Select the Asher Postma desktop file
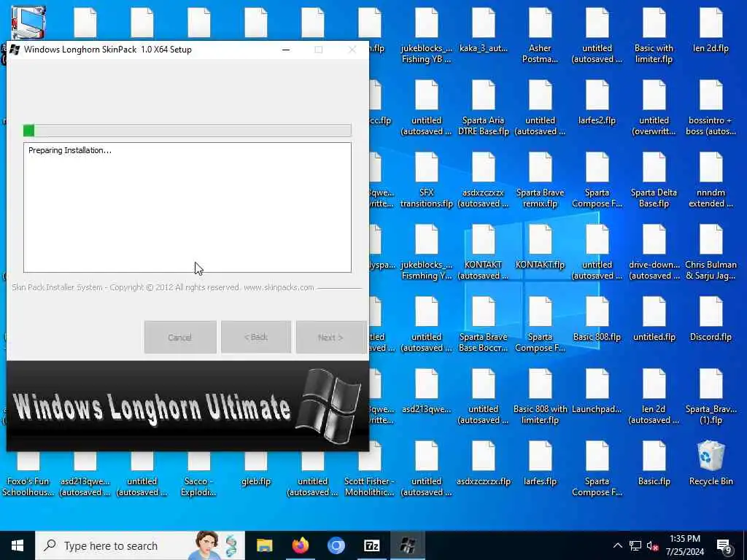The width and height of the screenshot is (747, 560). point(541,36)
